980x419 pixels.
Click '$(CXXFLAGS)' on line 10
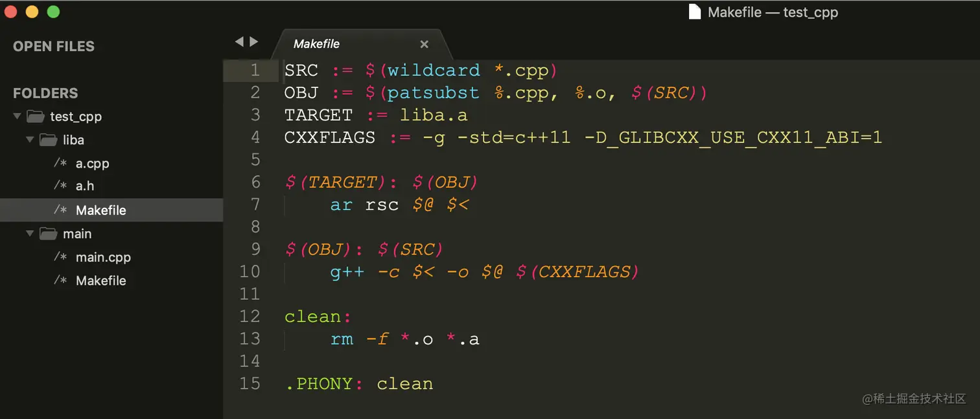pyautogui.click(x=577, y=272)
